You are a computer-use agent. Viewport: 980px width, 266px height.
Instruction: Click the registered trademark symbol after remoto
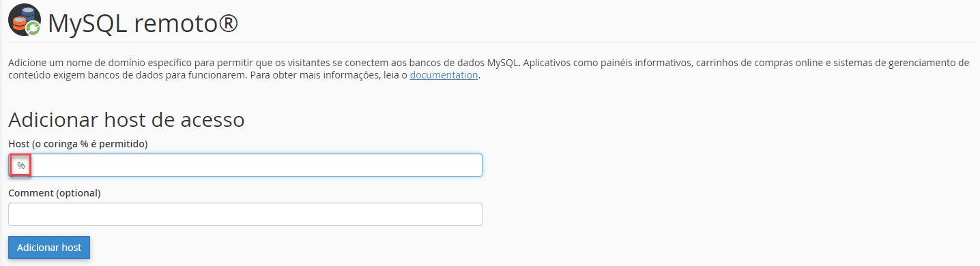(x=225, y=23)
